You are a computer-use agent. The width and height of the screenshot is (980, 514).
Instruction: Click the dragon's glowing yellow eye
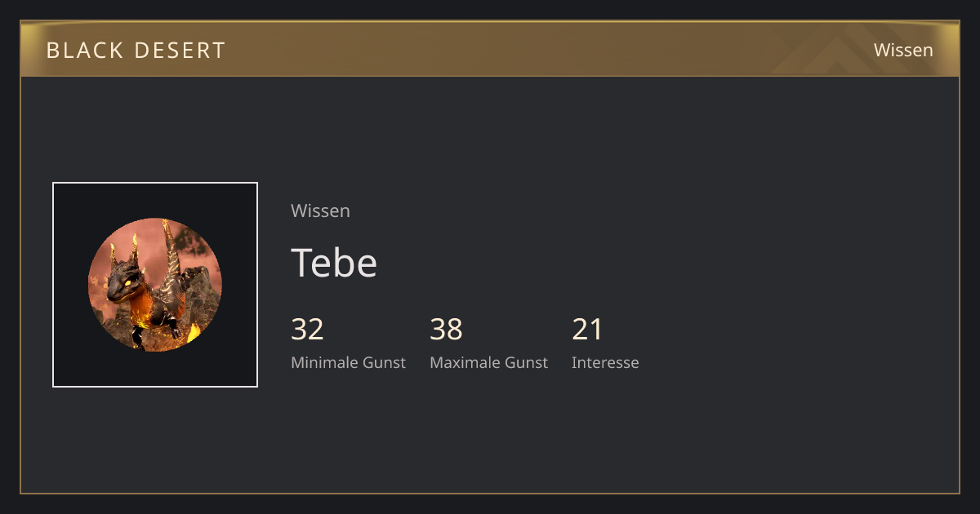128,281
